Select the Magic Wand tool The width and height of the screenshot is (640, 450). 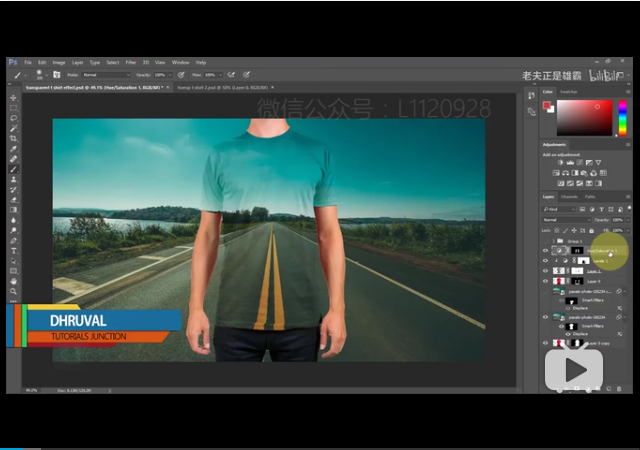(x=13, y=129)
